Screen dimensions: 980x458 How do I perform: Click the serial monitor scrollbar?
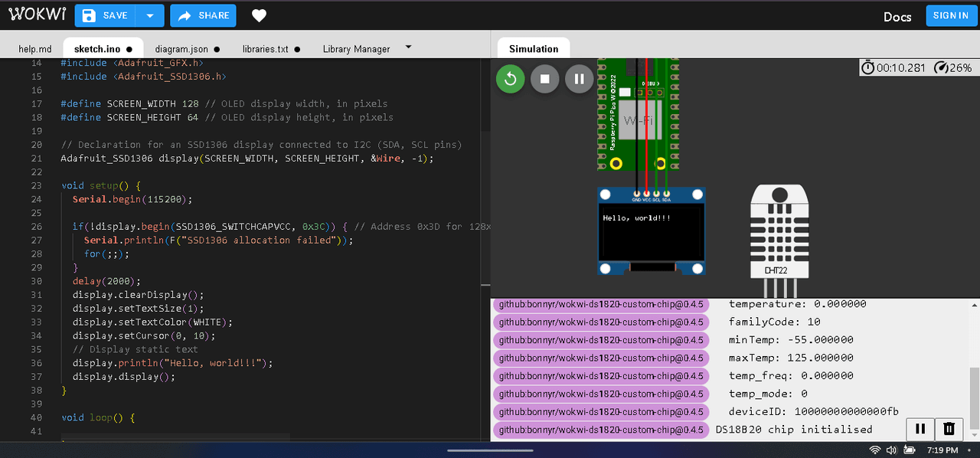click(974, 398)
